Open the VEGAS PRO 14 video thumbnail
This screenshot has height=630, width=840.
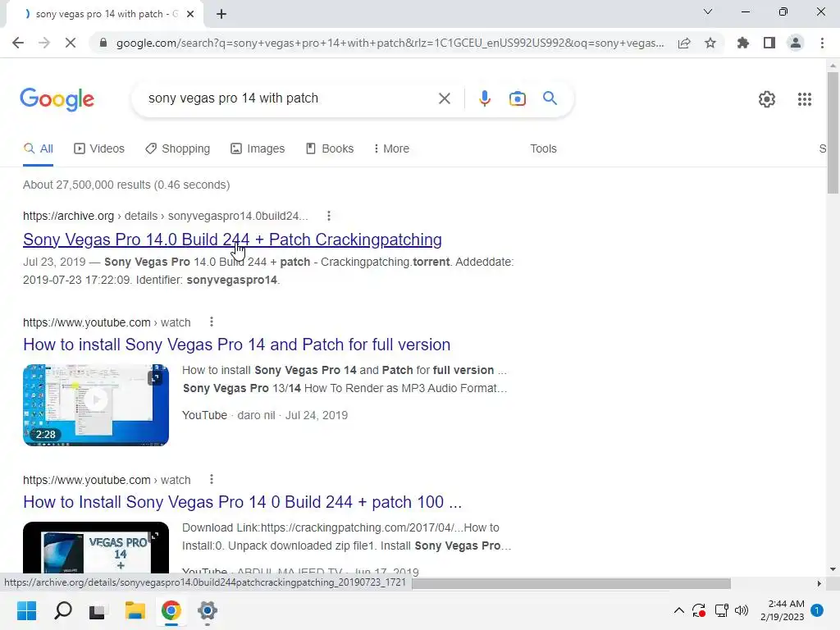96,547
